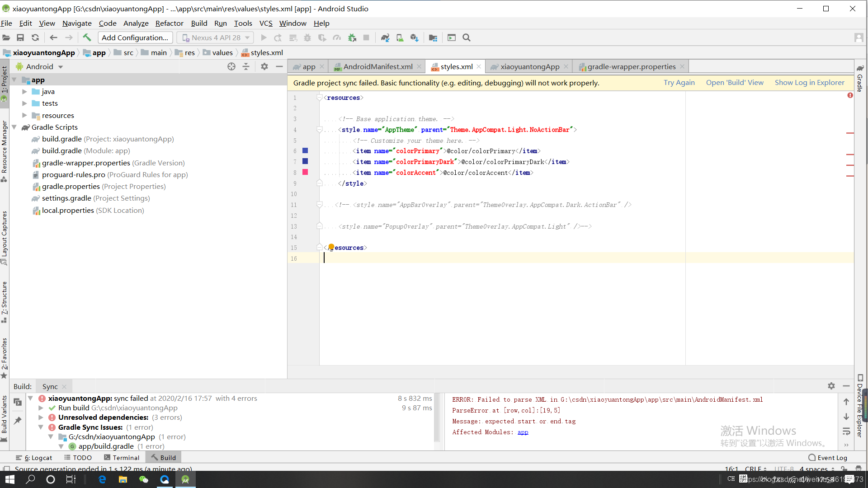Click the Build panel settings gear
This screenshot has width=868, height=488.
(831, 386)
